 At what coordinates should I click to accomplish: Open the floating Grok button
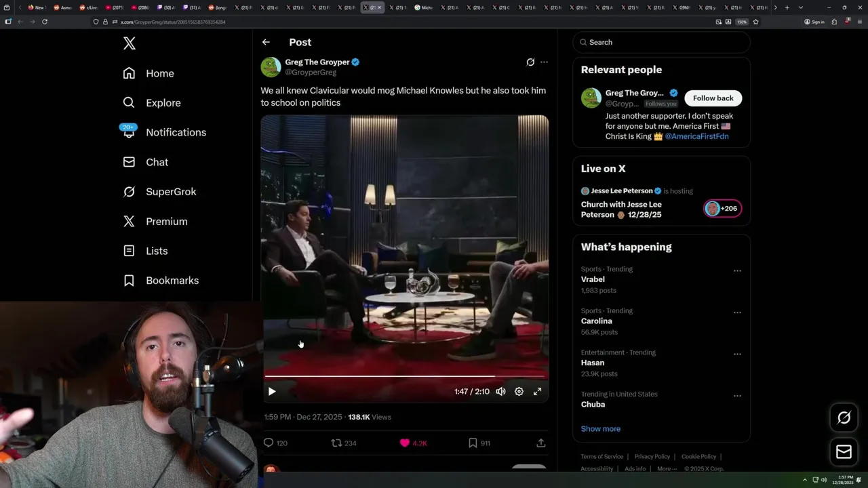[844, 418]
